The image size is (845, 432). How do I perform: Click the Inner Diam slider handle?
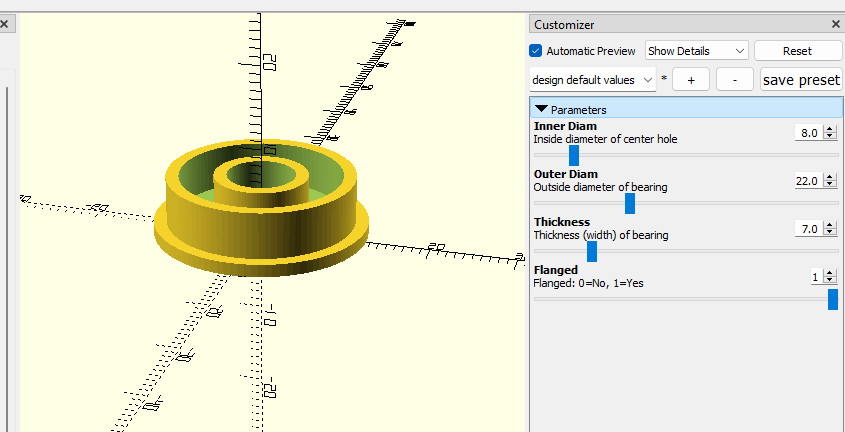(574, 155)
